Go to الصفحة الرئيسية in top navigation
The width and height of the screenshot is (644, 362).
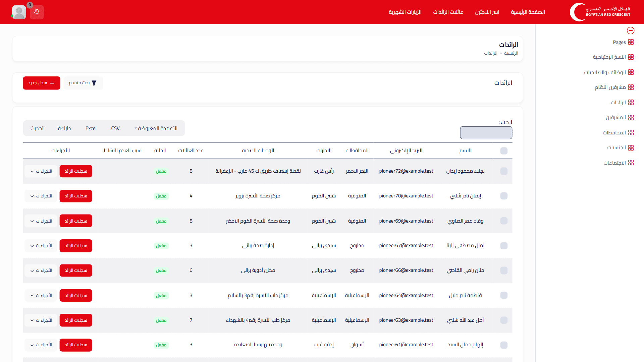[528, 12]
